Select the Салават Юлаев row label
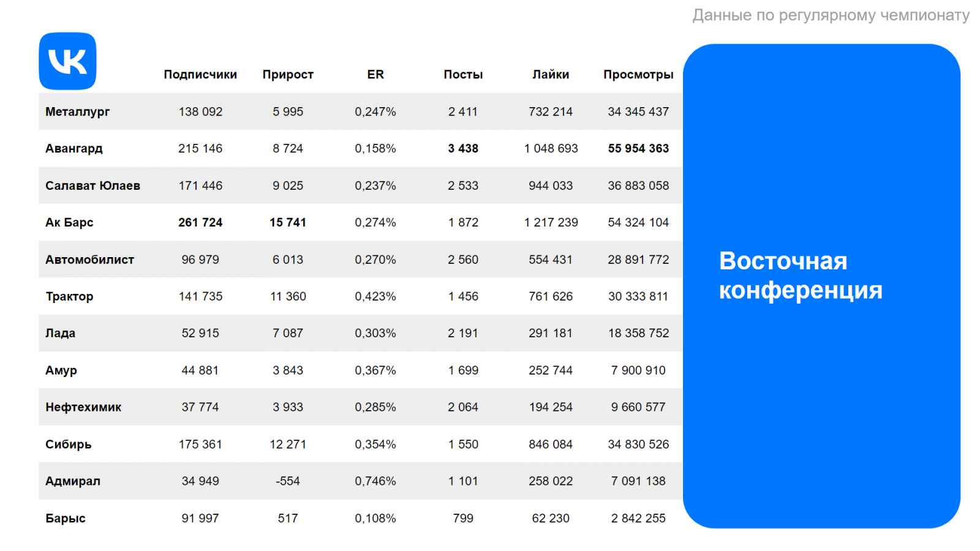This screenshot has width=980, height=551. pos(92,186)
